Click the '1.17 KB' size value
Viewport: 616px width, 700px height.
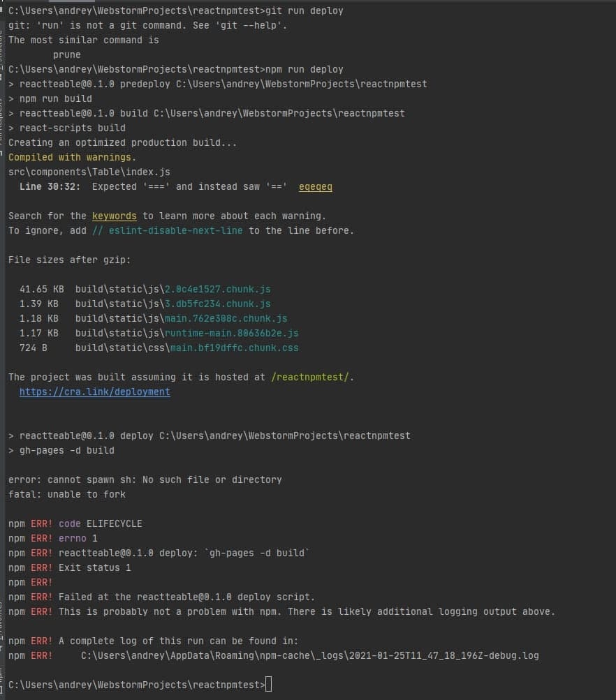pos(39,333)
